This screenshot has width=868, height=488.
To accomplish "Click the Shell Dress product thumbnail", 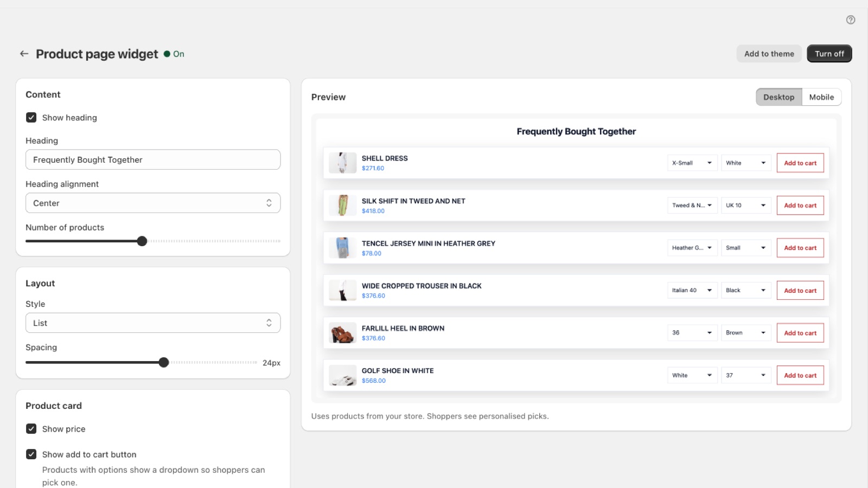I will point(342,163).
